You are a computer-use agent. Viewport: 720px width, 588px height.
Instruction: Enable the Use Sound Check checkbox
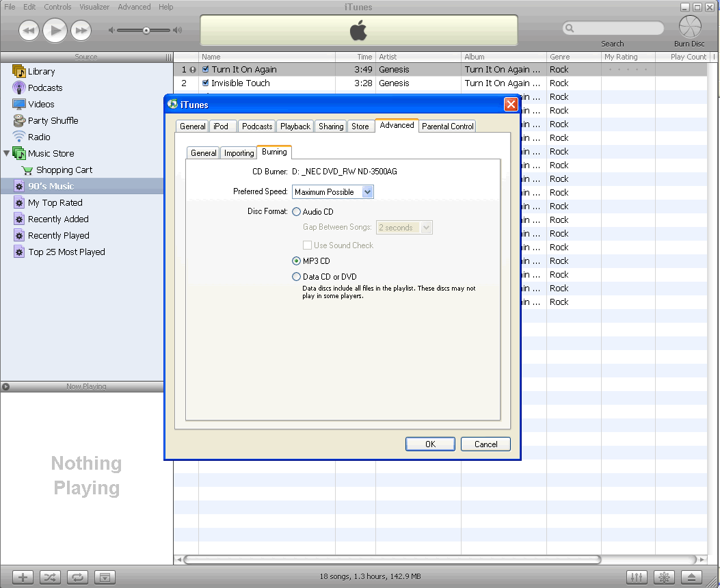click(x=307, y=245)
